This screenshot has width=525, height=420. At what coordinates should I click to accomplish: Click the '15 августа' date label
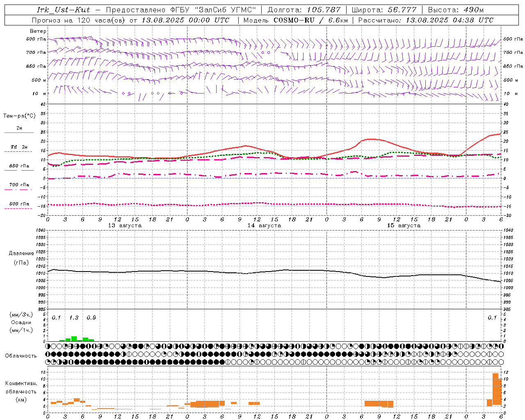[404, 226]
